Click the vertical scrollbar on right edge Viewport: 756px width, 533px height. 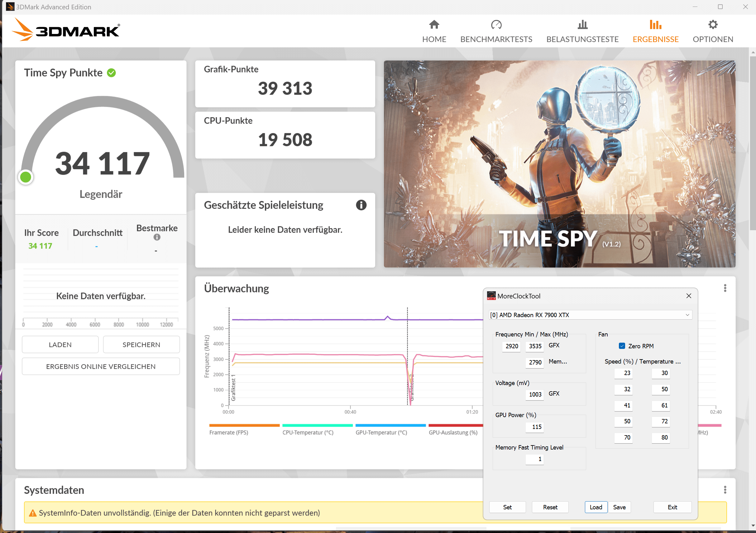tap(752, 143)
